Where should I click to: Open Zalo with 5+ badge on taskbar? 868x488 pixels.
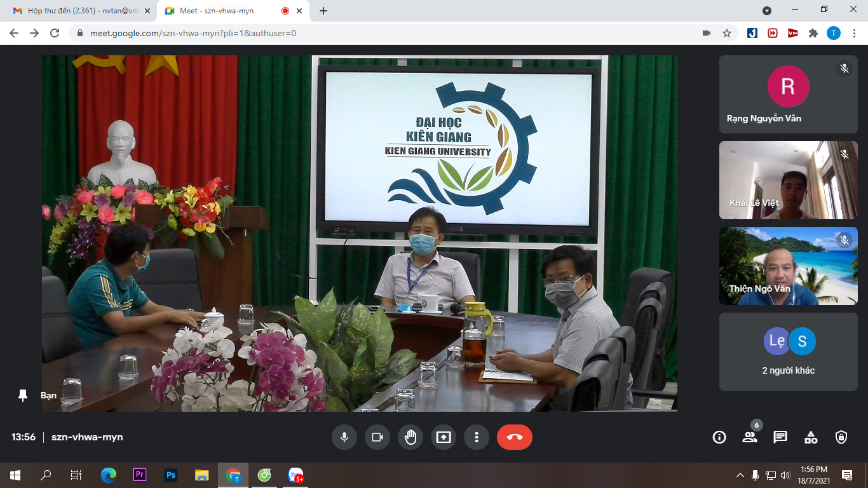pyautogui.click(x=296, y=475)
